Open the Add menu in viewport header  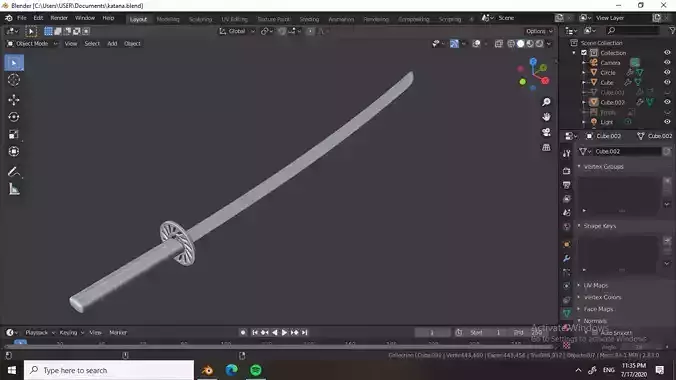[x=112, y=44]
